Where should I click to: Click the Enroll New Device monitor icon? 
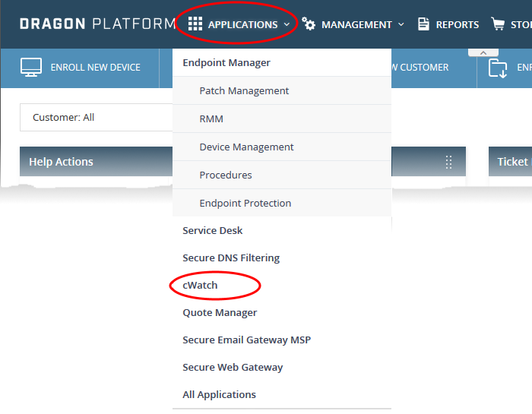coord(31,67)
